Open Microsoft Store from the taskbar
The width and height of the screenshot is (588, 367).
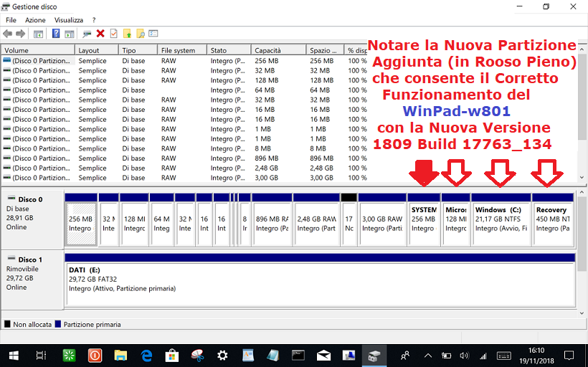[x=172, y=356]
